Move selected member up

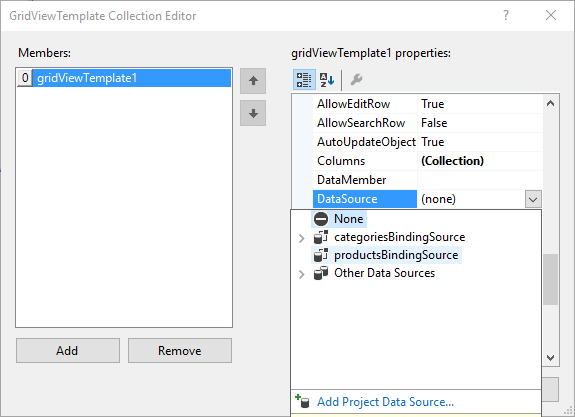pyautogui.click(x=253, y=81)
